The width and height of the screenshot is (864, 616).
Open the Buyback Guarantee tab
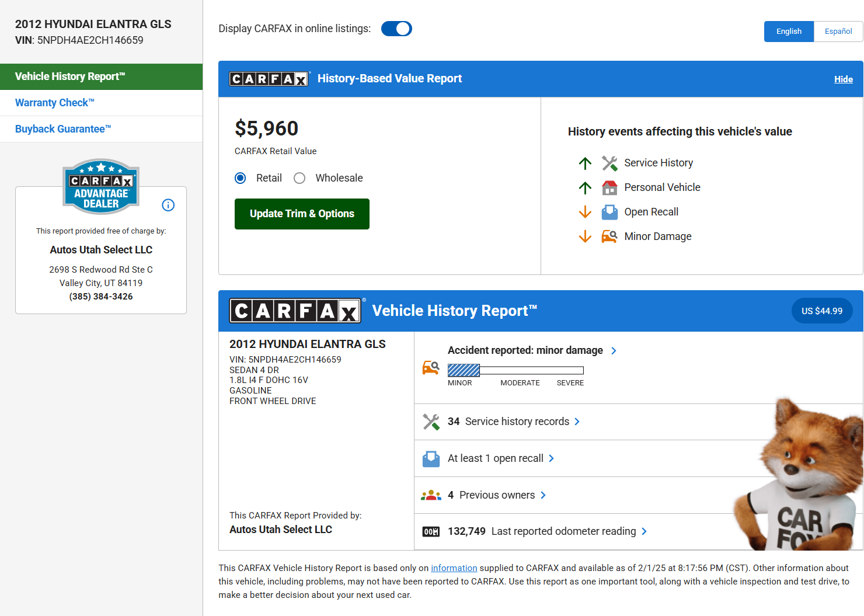pyautogui.click(x=63, y=129)
